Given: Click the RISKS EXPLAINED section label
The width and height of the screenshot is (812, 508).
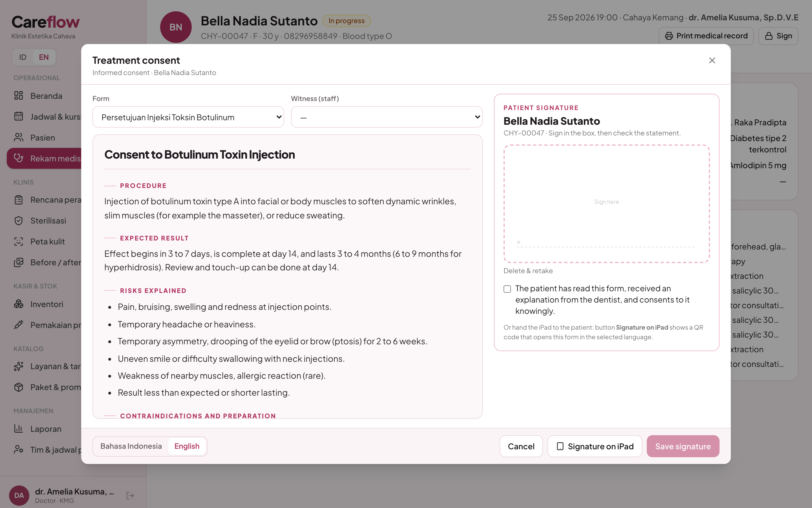Looking at the screenshot, I should point(153,291).
